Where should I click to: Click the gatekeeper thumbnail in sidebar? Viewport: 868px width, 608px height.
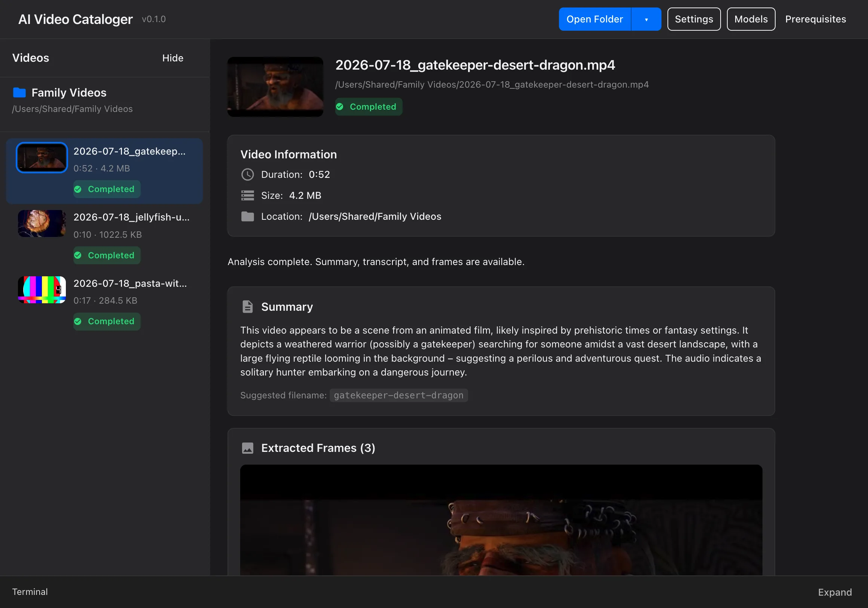42,157
